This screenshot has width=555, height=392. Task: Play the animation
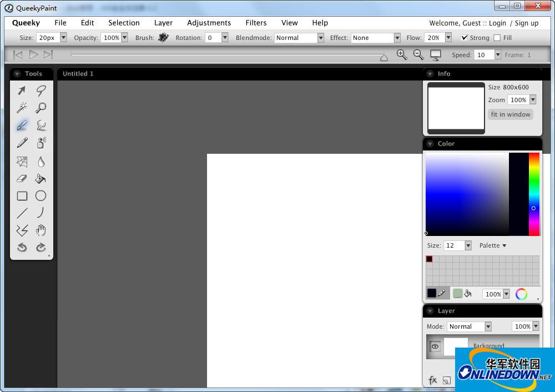tap(34, 54)
